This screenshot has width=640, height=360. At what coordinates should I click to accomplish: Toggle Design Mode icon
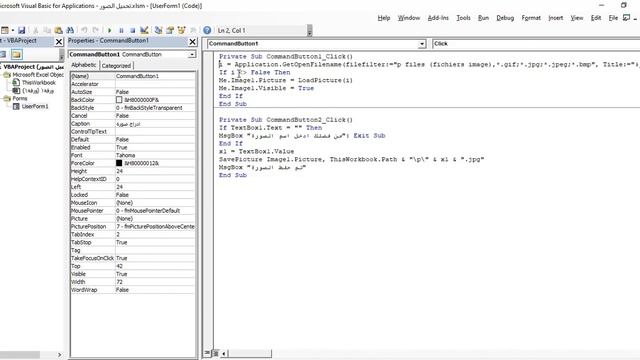pos(144,30)
